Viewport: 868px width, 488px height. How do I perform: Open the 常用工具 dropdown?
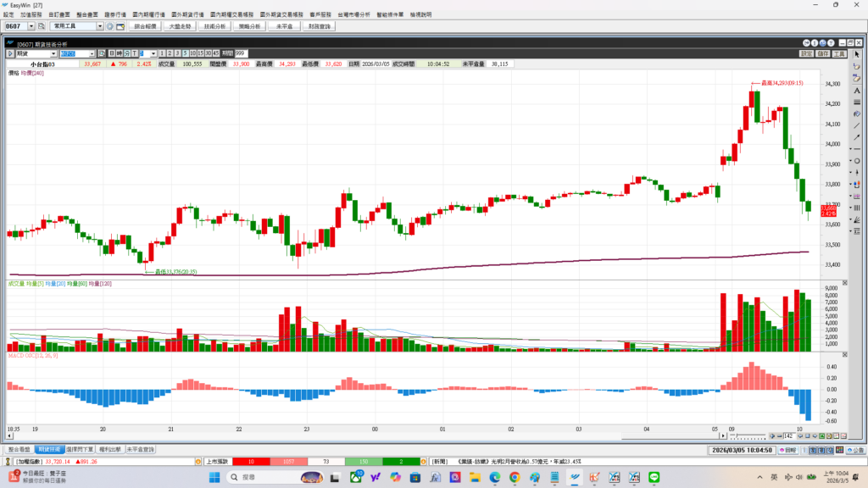point(100,26)
